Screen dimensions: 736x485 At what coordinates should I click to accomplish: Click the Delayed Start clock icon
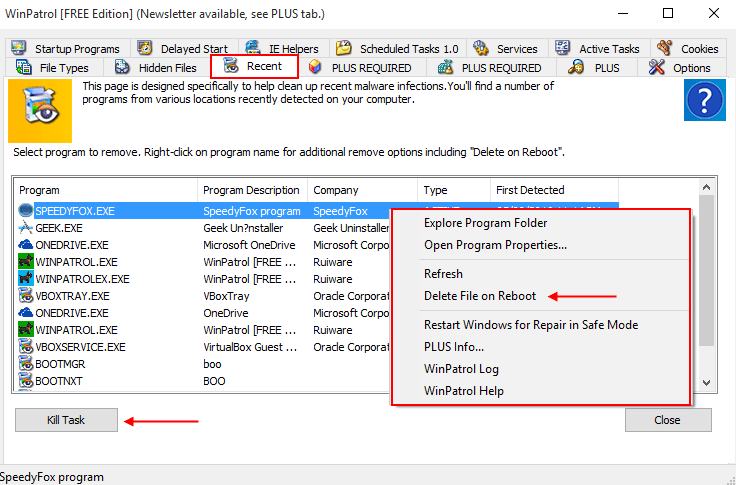pos(145,48)
